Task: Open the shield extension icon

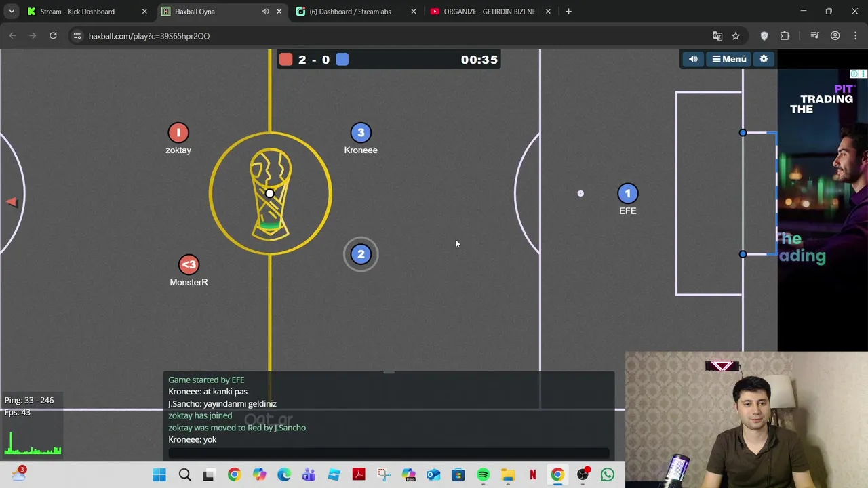Action: [x=764, y=36]
